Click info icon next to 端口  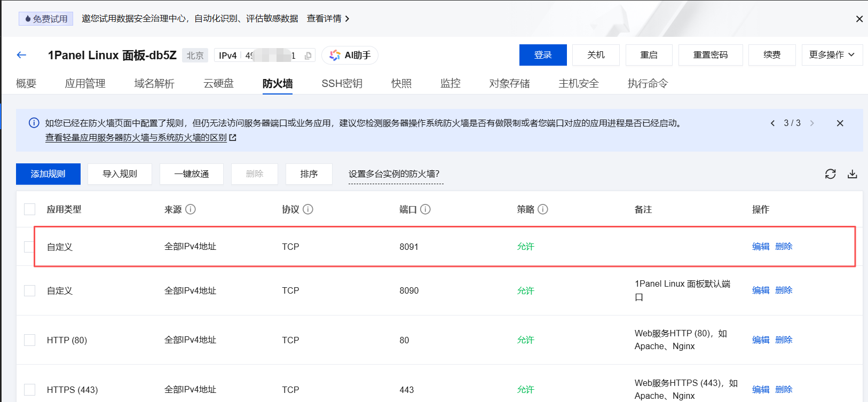pyautogui.click(x=425, y=209)
